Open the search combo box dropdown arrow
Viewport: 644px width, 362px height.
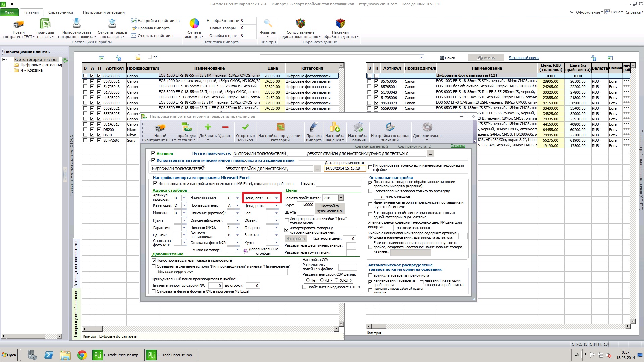[x=421, y=58]
